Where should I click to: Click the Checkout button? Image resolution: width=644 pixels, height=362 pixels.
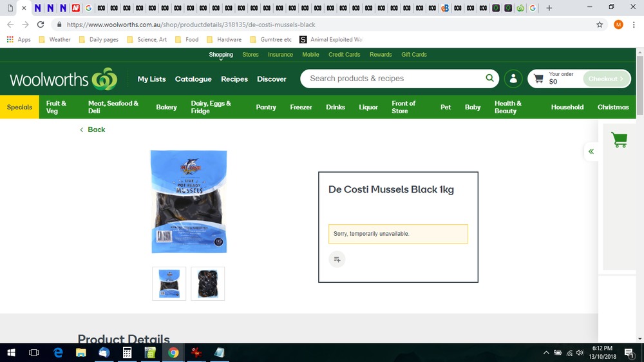(x=606, y=79)
